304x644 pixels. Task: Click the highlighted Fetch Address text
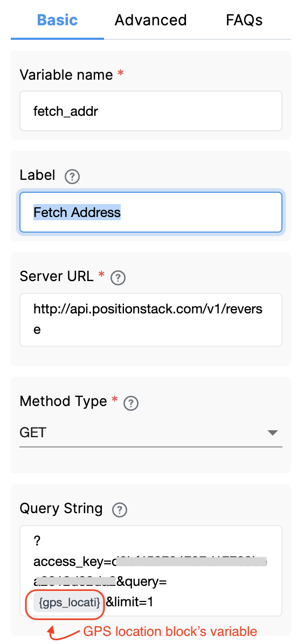[77, 212]
